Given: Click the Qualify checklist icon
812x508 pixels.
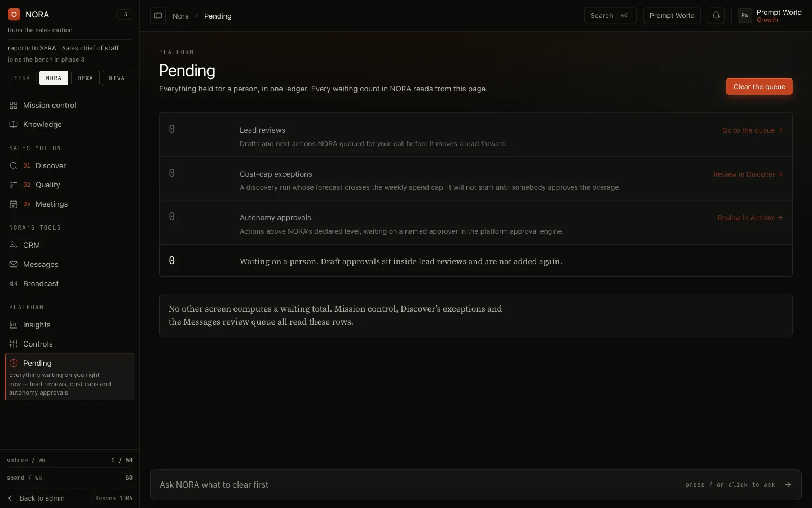Looking at the screenshot, I should pyautogui.click(x=14, y=185).
